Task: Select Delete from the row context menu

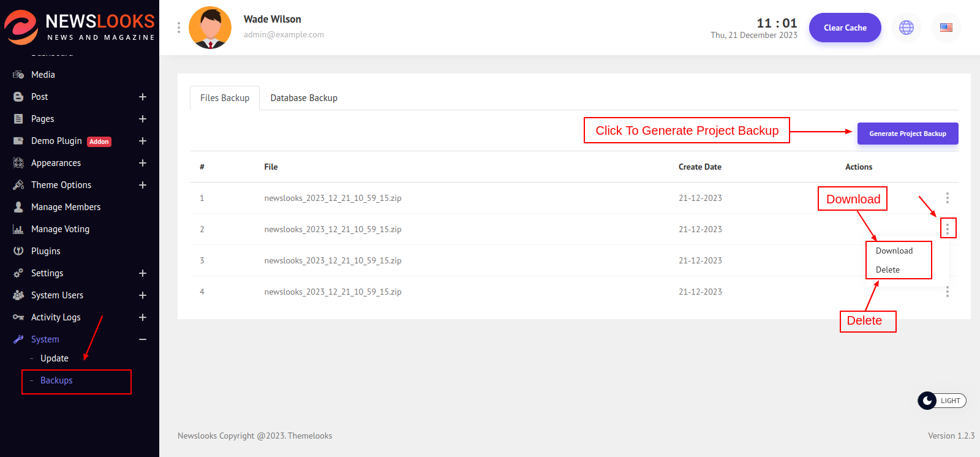Action: click(888, 270)
